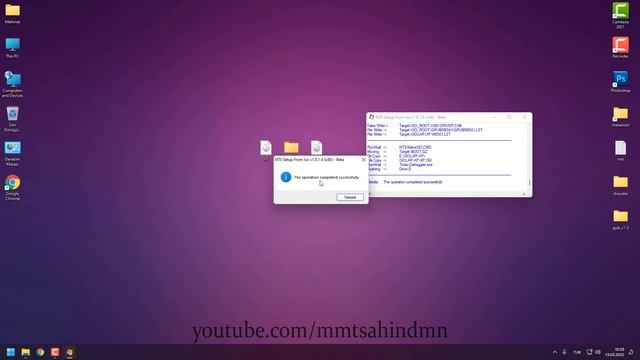640x360 pixels.
Task: Click the 'NTS-MakeISO.CMD' log line
Action: [x=415, y=147]
